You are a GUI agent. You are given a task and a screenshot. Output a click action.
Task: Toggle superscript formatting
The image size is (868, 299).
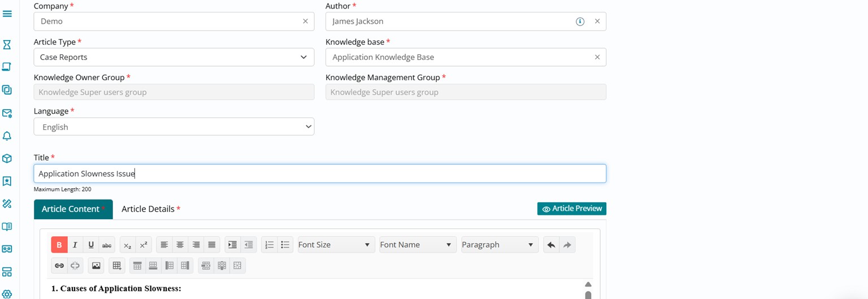click(x=144, y=245)
